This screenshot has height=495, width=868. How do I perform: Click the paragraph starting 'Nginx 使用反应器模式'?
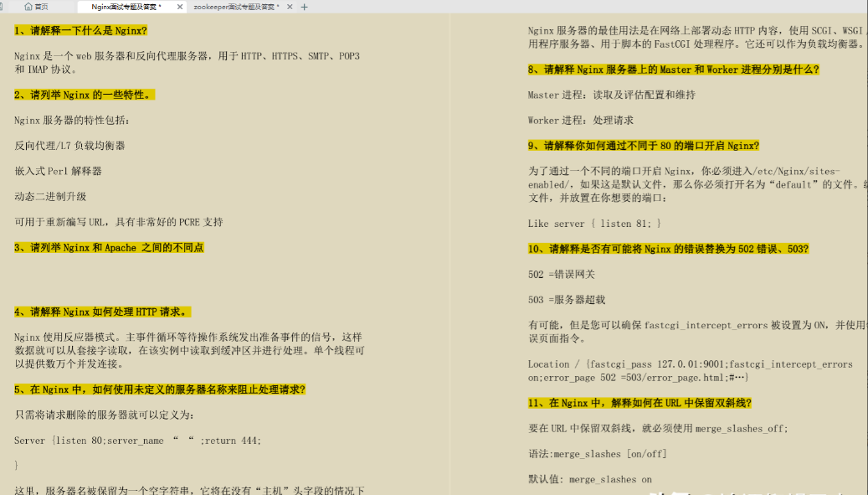point(189,350)
